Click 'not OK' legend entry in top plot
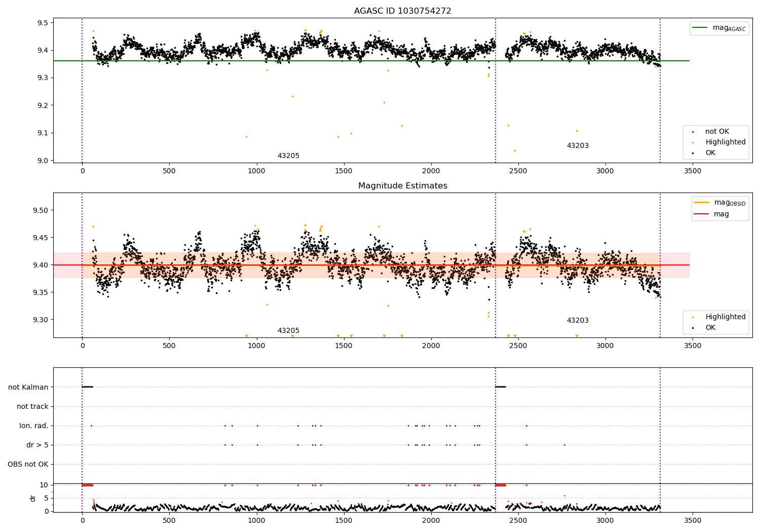The image size is (760, 532). (x=716, y=132)
